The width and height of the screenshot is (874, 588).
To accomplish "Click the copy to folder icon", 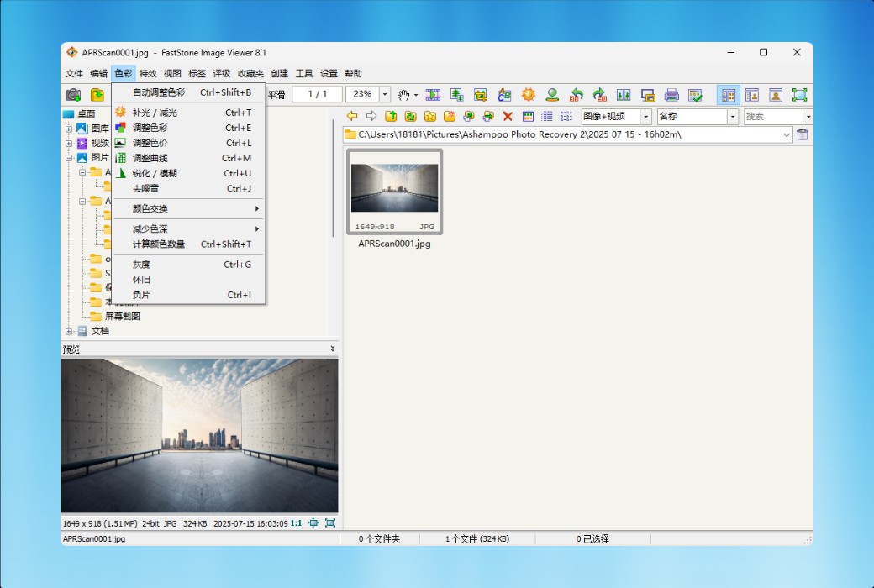I will click(469, 116).
